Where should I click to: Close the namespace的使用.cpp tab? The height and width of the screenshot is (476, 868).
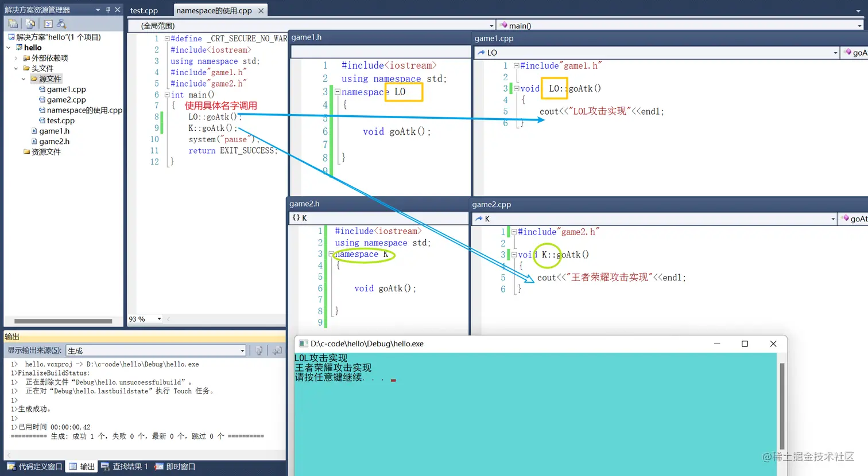point(261,10)
